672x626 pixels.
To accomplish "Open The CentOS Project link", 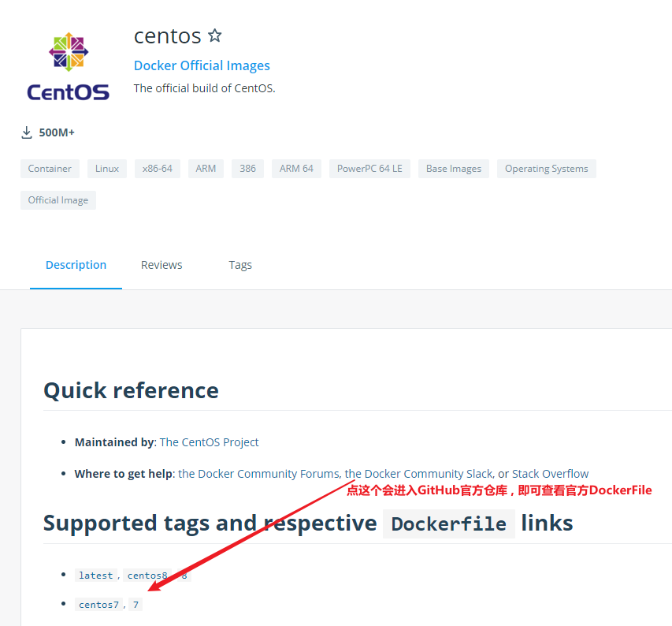I will pyautogui.click(x=209, y=442).
